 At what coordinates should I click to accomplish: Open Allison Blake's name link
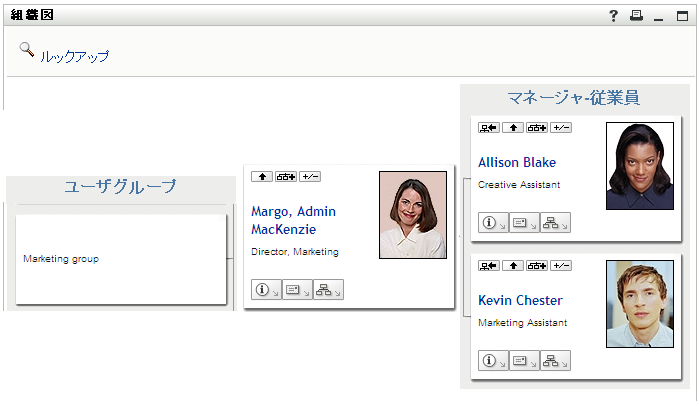pos(517,162)
